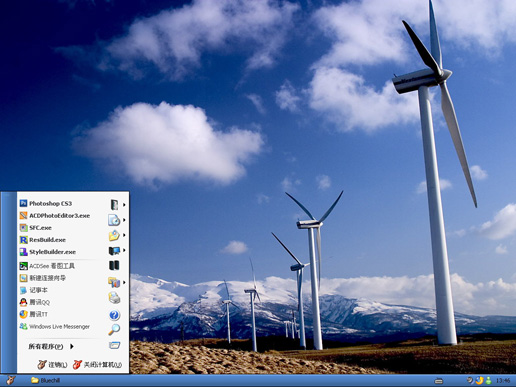Open the network connections icon above the printer
This screenshot has width=516, height=387.
coord(114,282)
